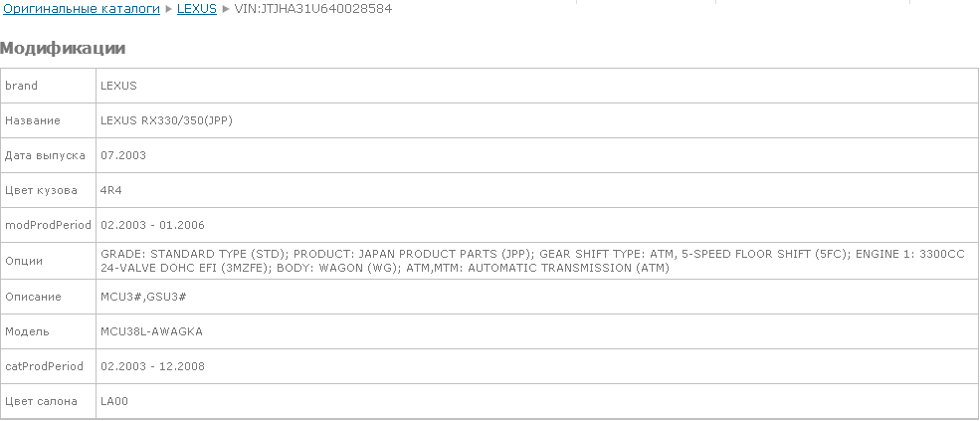The height and width of the screenshot is (421, 980).
Task: Click the VIN number in the breadcrumb
Action: click(312, 8)
